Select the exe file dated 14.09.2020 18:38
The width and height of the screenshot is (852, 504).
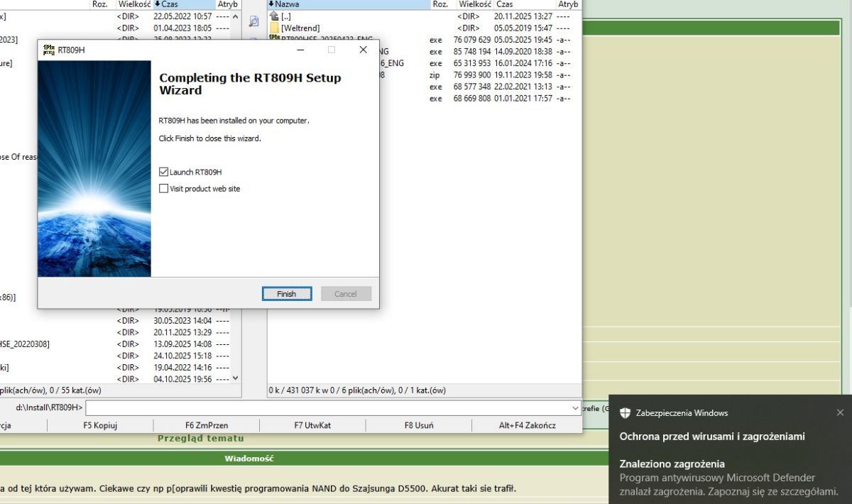click(x=423, y=52)
